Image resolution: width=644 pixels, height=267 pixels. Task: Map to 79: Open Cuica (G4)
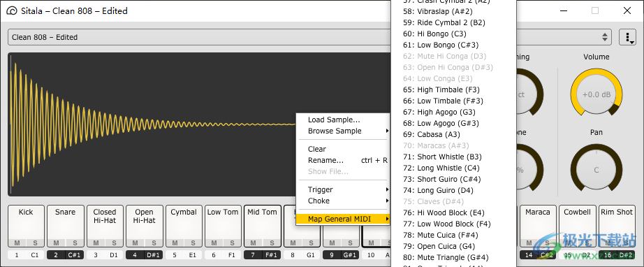click(x=453, y=246)
